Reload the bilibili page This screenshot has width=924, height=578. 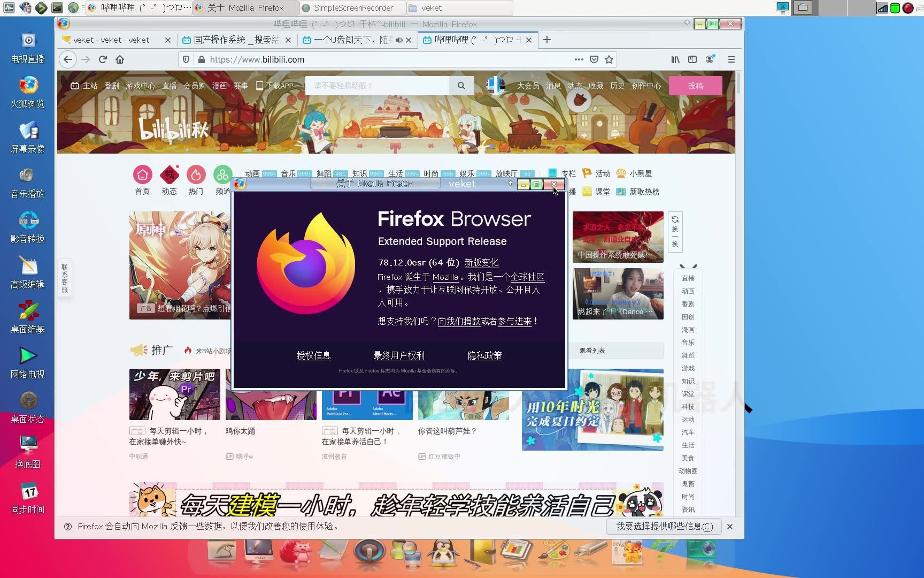[103, 59]
